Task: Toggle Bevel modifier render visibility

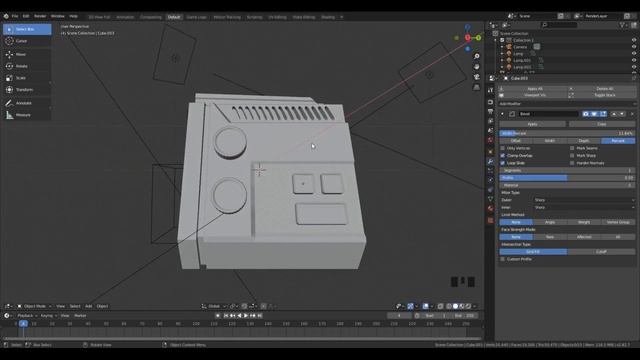Action: pos(586,114)
